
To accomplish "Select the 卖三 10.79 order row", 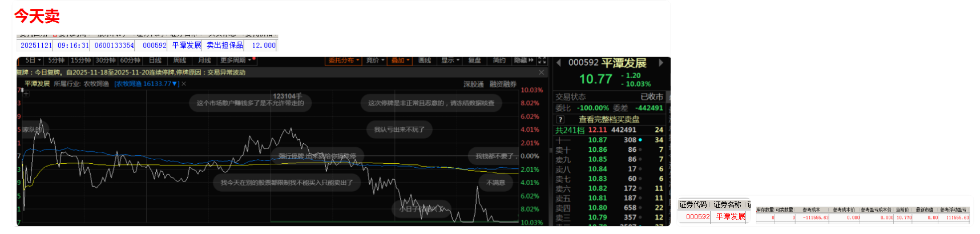I will point(610,217).
